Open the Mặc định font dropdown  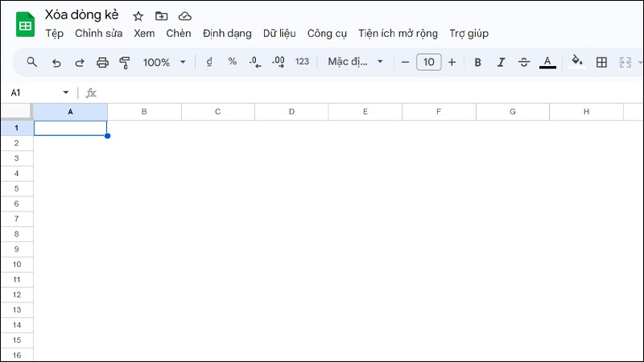(355, 62)
